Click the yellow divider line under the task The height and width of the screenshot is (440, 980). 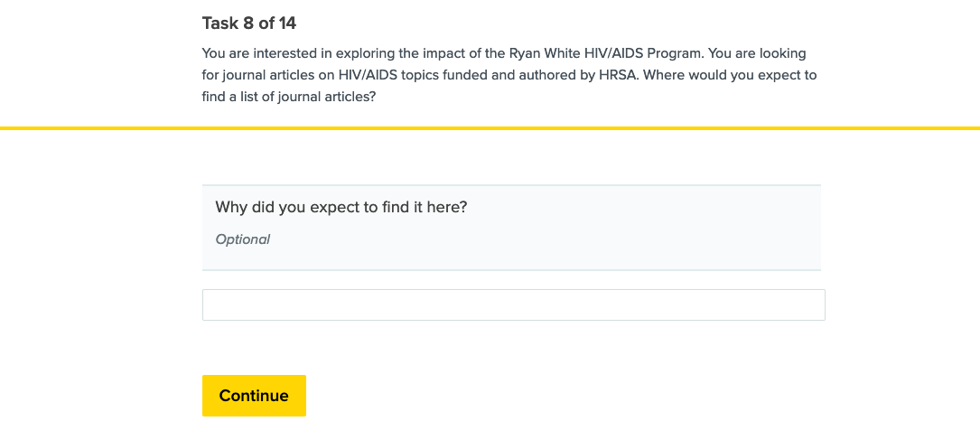tap(490, 128)
